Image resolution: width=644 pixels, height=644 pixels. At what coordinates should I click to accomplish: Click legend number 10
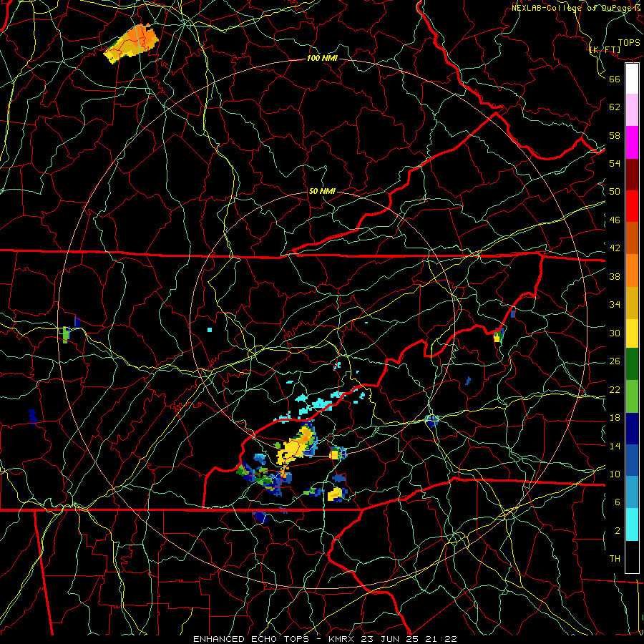coord(615,474)
